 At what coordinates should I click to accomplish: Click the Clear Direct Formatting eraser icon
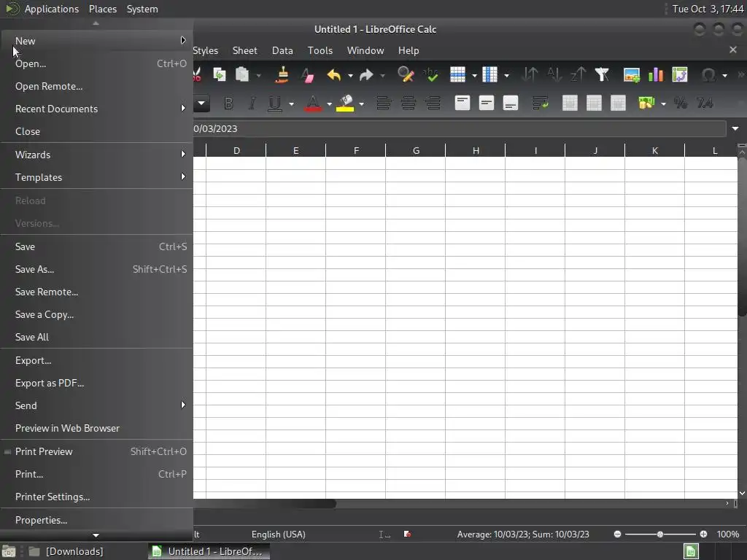(x=307, y=75)
